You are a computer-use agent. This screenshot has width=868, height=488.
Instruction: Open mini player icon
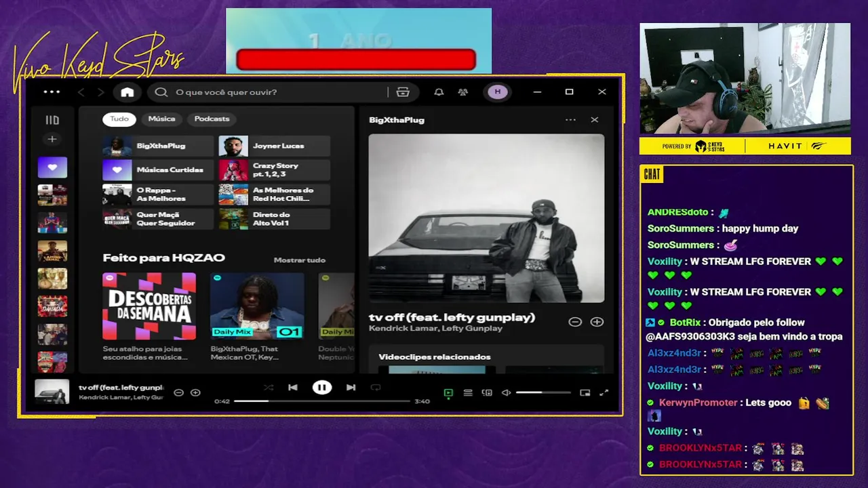[585, 392]
